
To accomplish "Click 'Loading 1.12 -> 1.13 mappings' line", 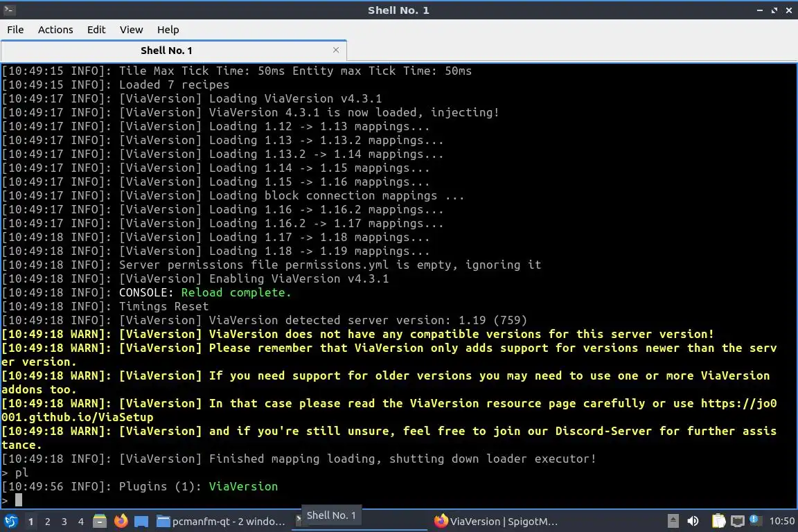I will (215, 126).
